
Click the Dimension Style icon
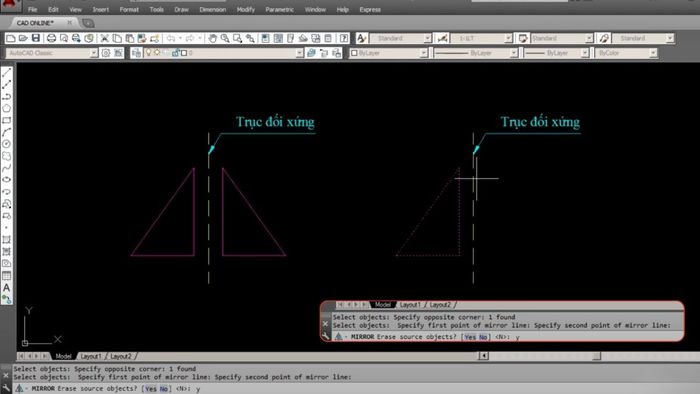click(442, 38)
